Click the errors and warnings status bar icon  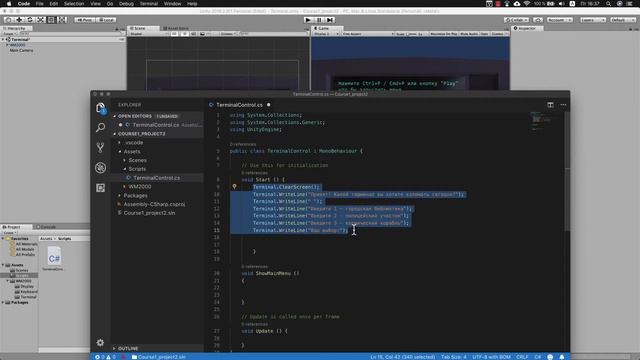105,357
